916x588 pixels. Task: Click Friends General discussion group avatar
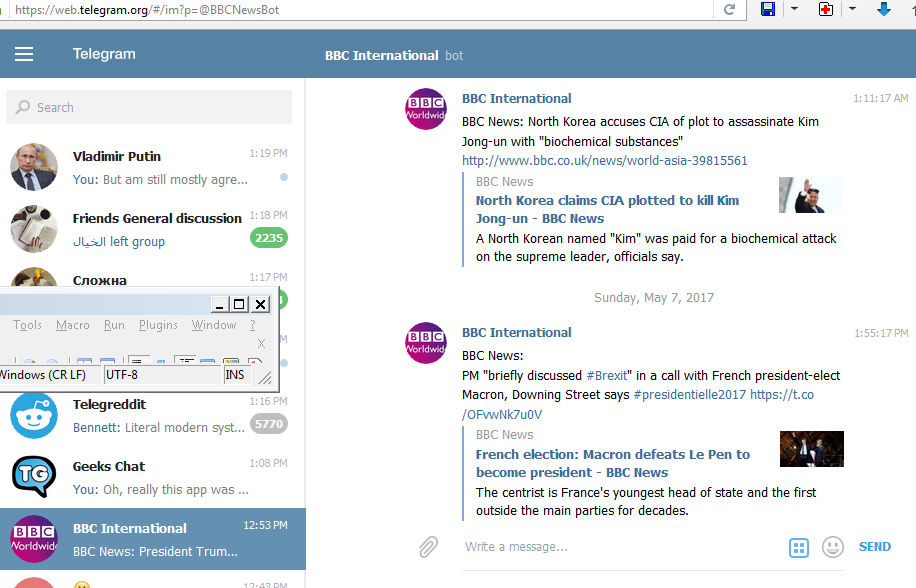point(34,229)
